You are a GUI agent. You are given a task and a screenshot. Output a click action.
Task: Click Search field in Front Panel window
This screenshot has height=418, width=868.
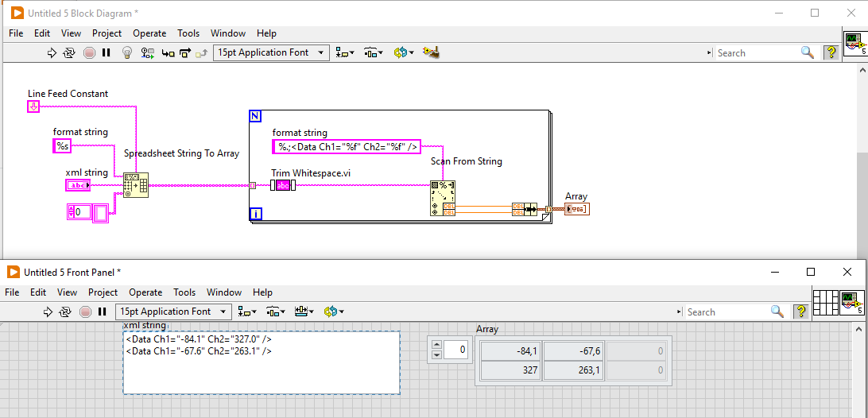[736, 312]
